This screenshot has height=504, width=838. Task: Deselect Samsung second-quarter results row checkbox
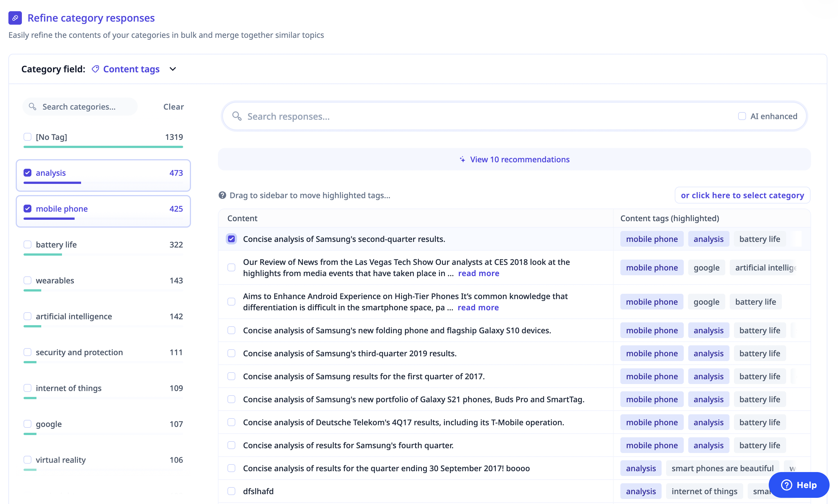tap(231, 239)
